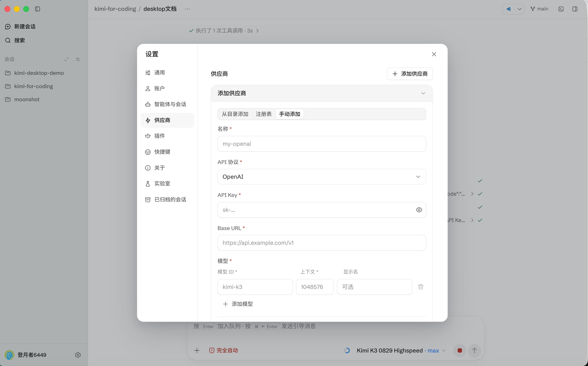Click the VS Code editor icon
This screenshot has height=366, width=588.
coord(509,9)
